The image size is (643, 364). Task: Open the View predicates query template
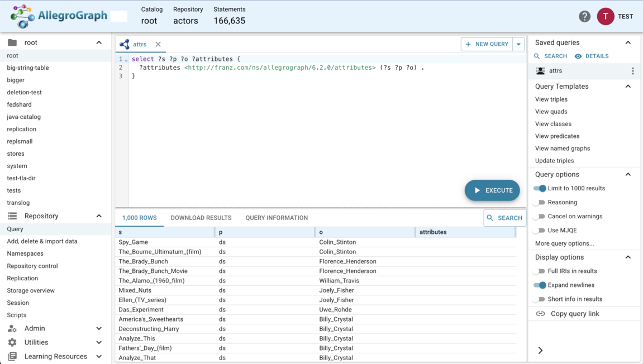(557, 136)
